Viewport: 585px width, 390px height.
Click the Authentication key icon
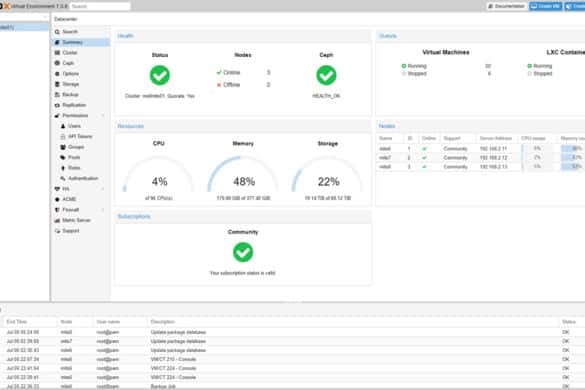click(x=63, y=178)
